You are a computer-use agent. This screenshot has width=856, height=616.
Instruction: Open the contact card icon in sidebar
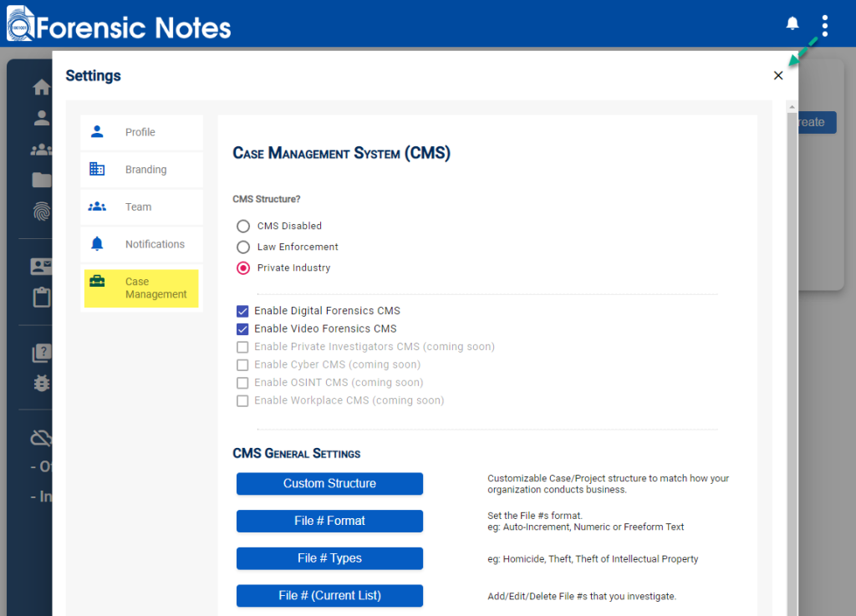(x=42, y=267)
